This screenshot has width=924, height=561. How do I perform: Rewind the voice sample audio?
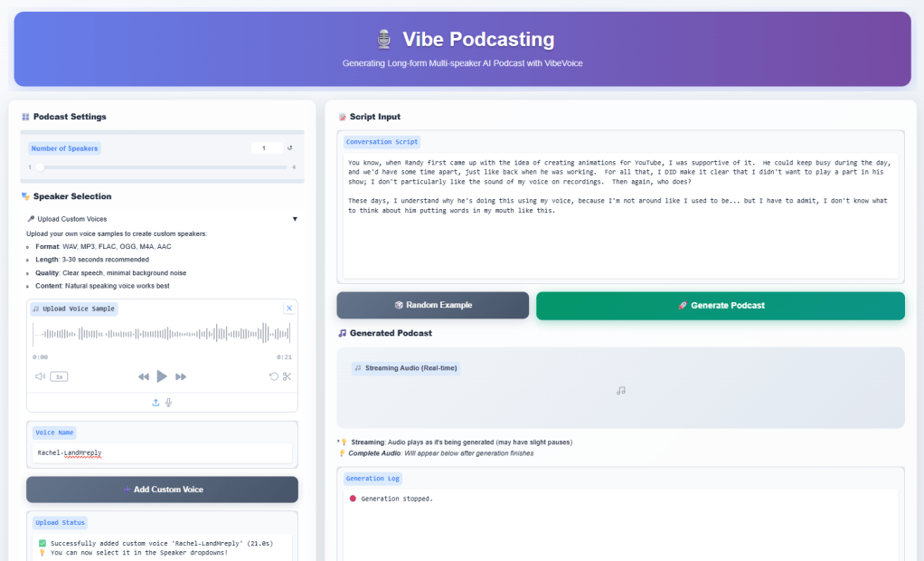143,376
